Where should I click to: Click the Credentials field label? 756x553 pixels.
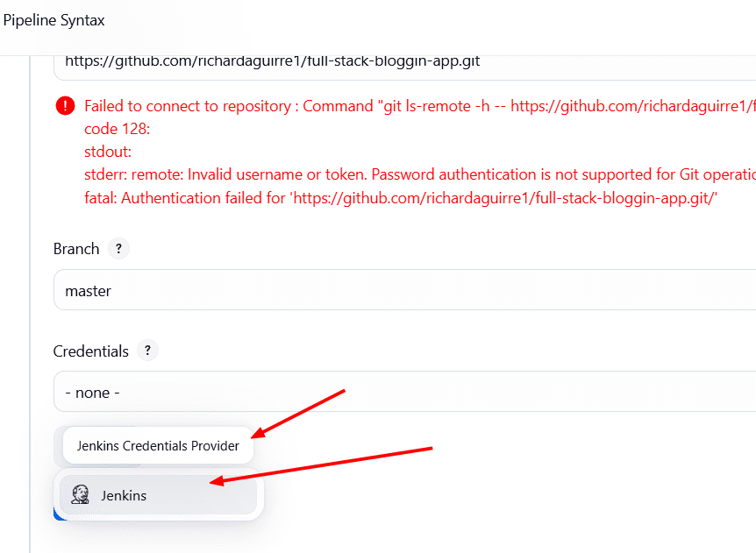click(90, 351)
